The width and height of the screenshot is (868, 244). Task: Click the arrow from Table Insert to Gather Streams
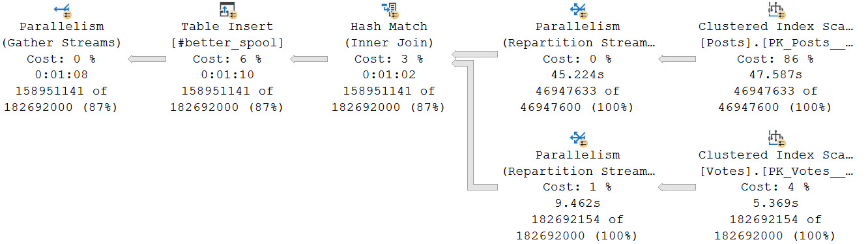pyautogui.click(x=147, y=59)
